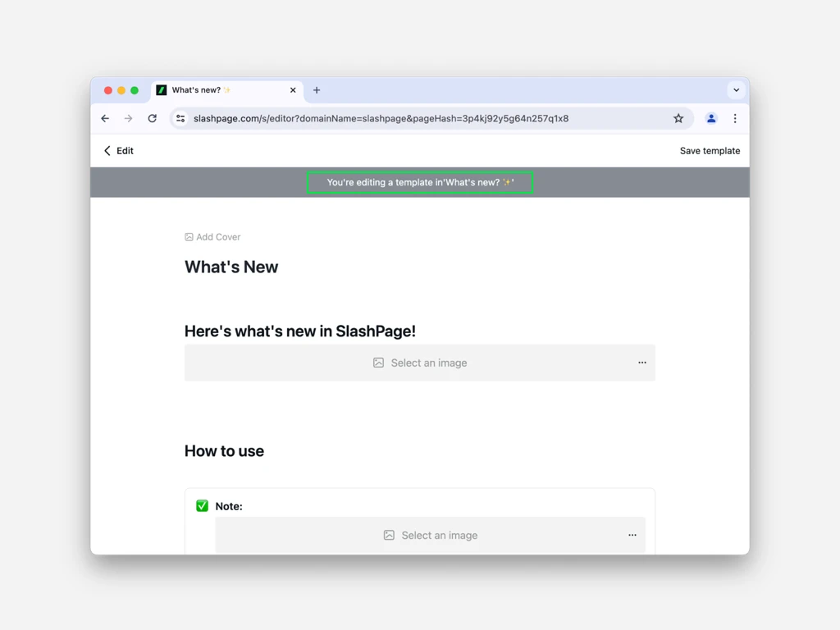Click the Note: label text

[229, 506]
